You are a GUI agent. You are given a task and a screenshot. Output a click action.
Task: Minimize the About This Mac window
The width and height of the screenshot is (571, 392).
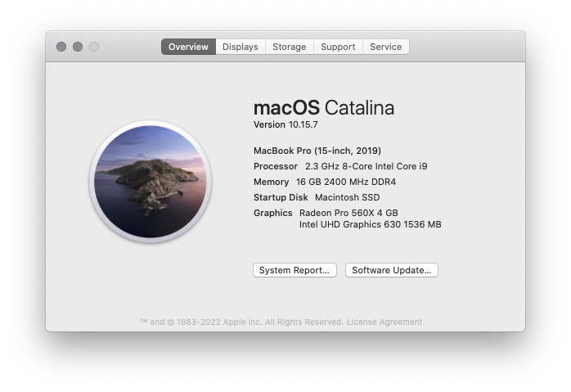pyautogui.click(x=78, y=47)
